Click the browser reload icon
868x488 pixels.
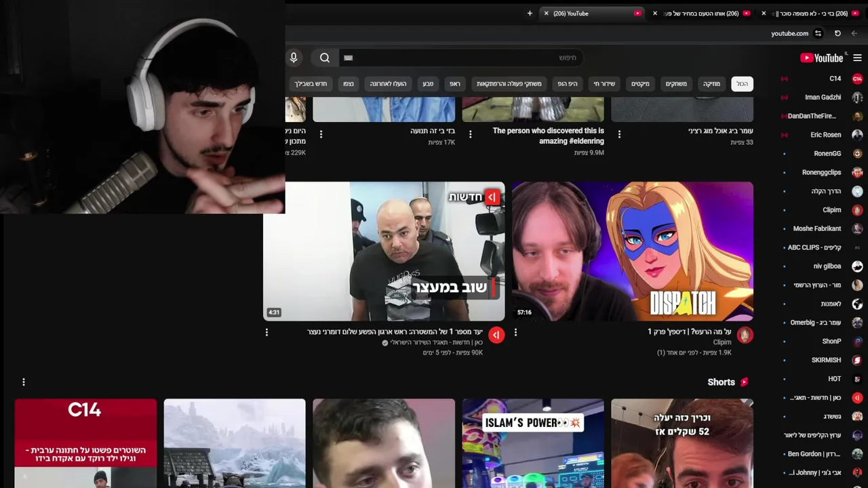(837, 33)
